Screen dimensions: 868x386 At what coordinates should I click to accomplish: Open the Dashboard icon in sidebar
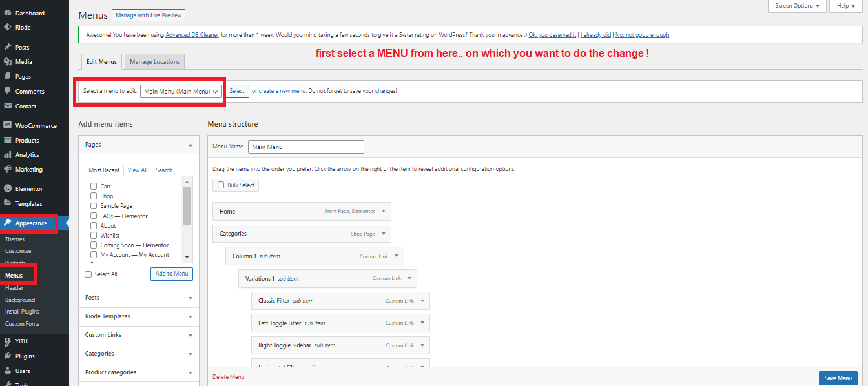coord(8,13)
